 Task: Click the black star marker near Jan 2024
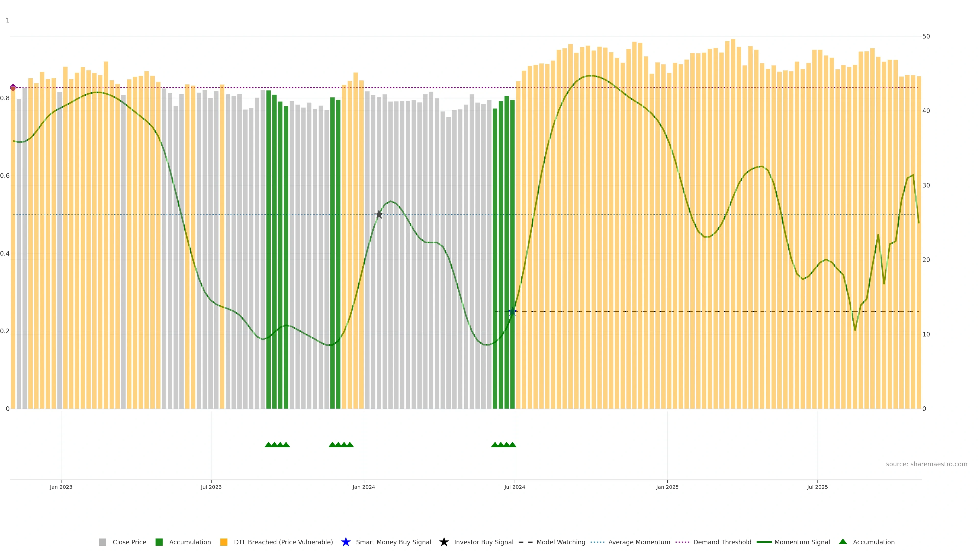[378, 215]
